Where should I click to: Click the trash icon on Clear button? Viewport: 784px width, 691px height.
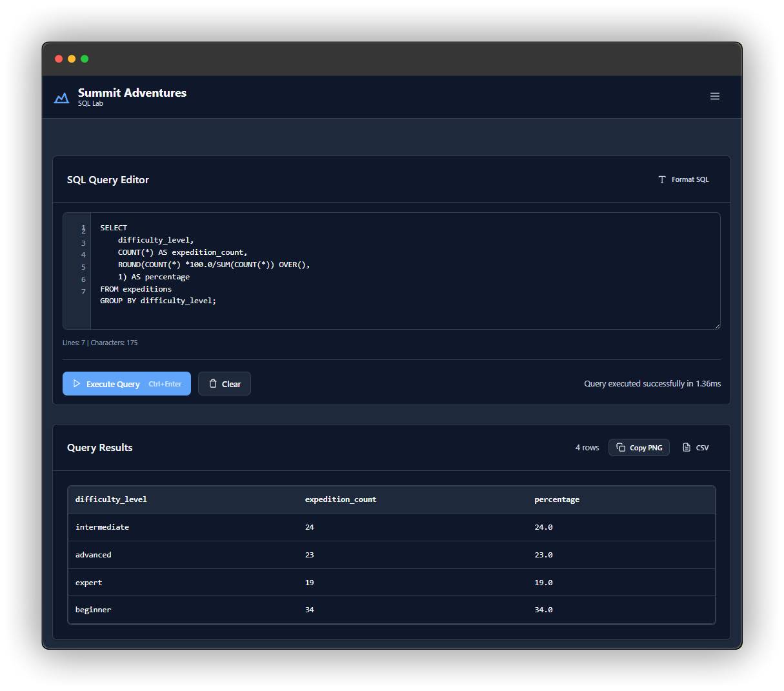pyautogui.click(x=213, y=384)
